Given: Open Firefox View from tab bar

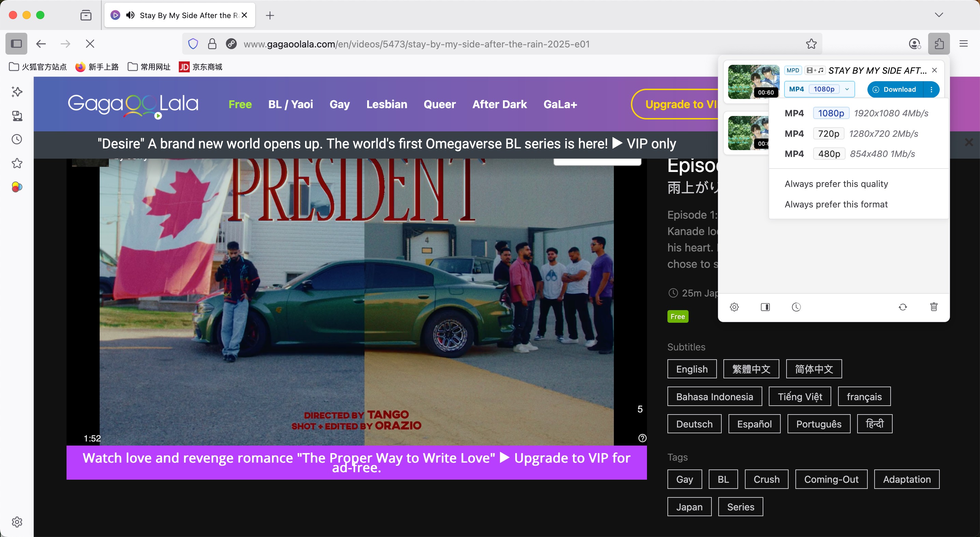Looking at the screenshot, I should coord(86,15).
